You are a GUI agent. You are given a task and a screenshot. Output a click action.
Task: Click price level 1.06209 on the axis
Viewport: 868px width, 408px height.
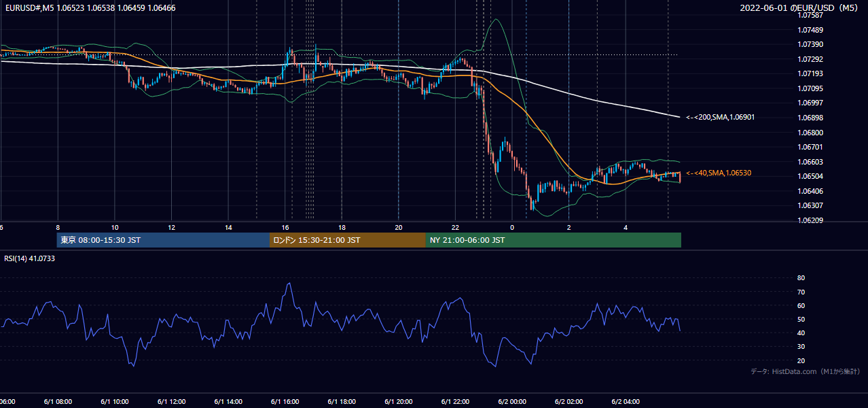point(810,220)
